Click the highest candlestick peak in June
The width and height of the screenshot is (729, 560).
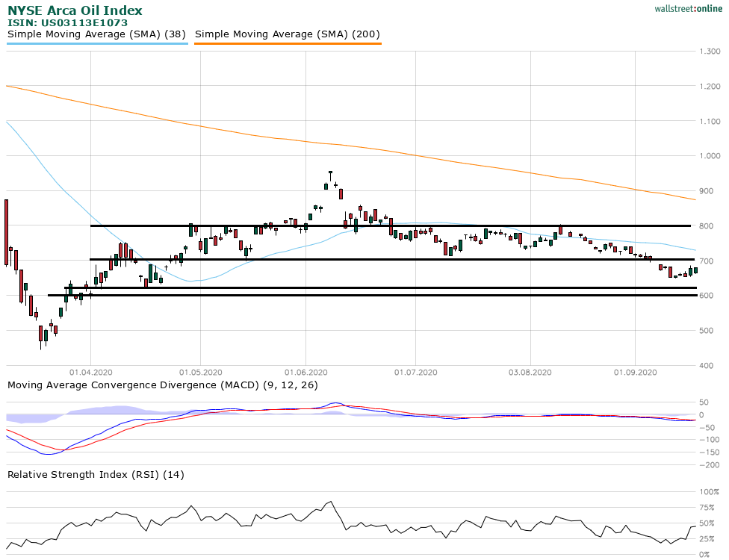pyautogui.click(x=330, y=173)
